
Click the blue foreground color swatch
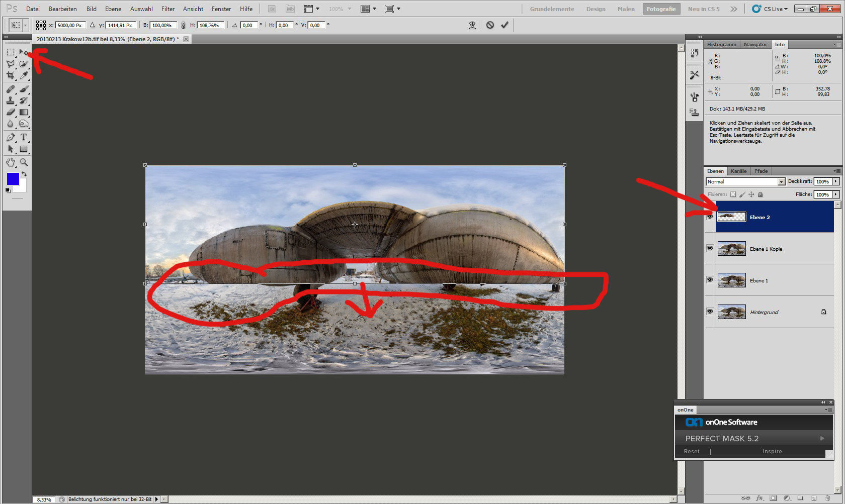tap(13, 179)
